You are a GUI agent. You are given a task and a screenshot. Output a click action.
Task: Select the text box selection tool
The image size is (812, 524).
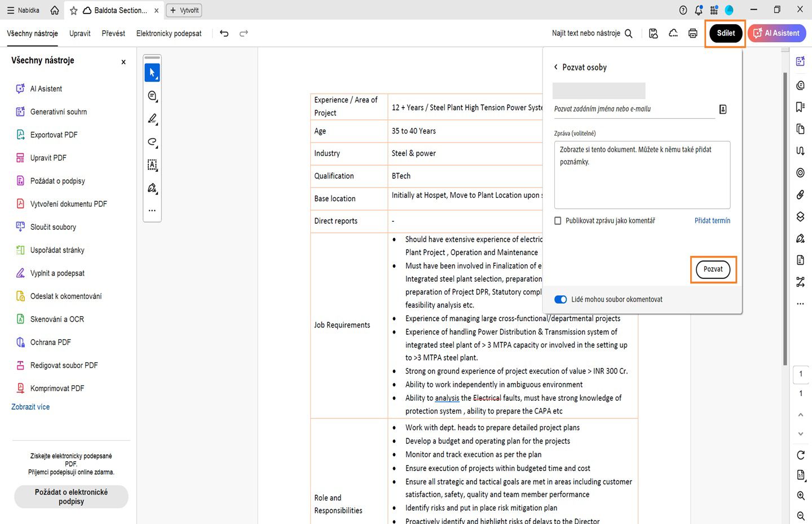pyautogui.click(x=152, y=165)
